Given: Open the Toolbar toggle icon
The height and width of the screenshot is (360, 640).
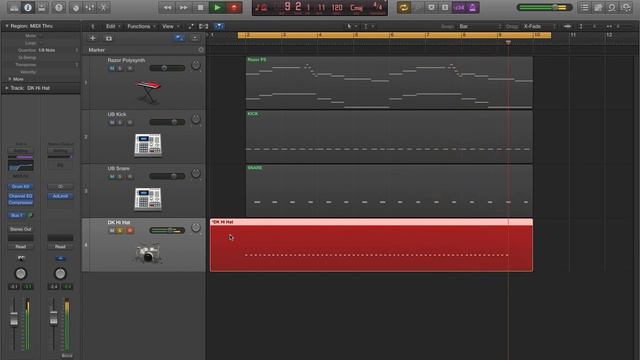Looking at the screenshot, I should tap(42, 7).
